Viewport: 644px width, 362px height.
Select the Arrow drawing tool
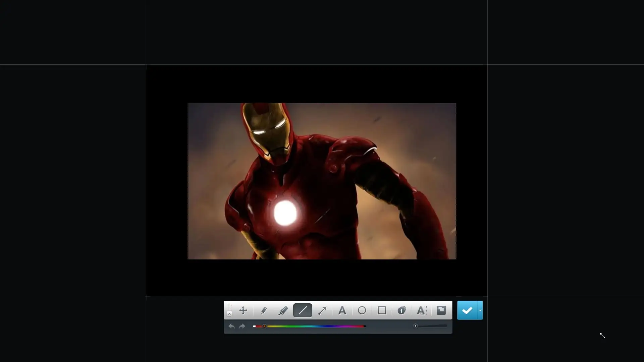pyautogui.click(x=322, y=310)
